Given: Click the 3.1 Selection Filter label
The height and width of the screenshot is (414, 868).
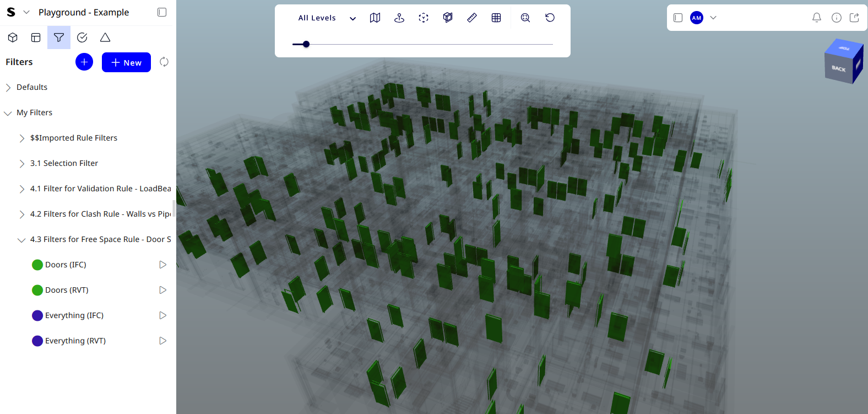Looking at the screenshot, I should click(64, 163).
